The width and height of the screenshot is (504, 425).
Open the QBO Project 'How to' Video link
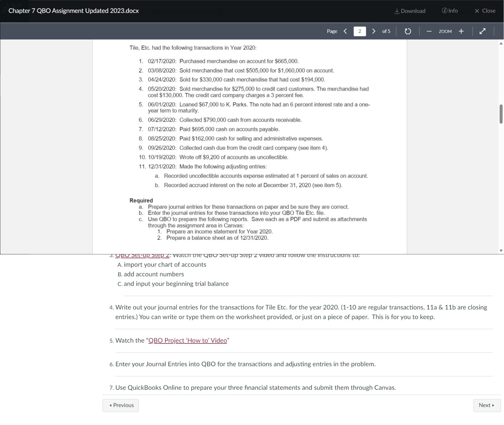188,340
